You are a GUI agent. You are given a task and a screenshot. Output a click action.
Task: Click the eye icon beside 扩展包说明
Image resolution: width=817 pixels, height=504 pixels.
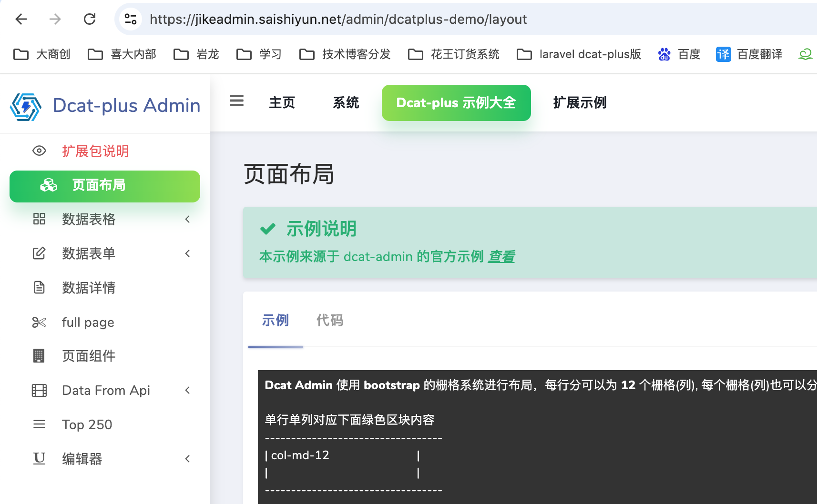click(39, 151)
